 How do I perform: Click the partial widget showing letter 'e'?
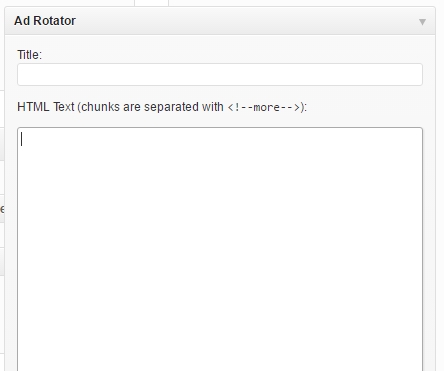2,209
